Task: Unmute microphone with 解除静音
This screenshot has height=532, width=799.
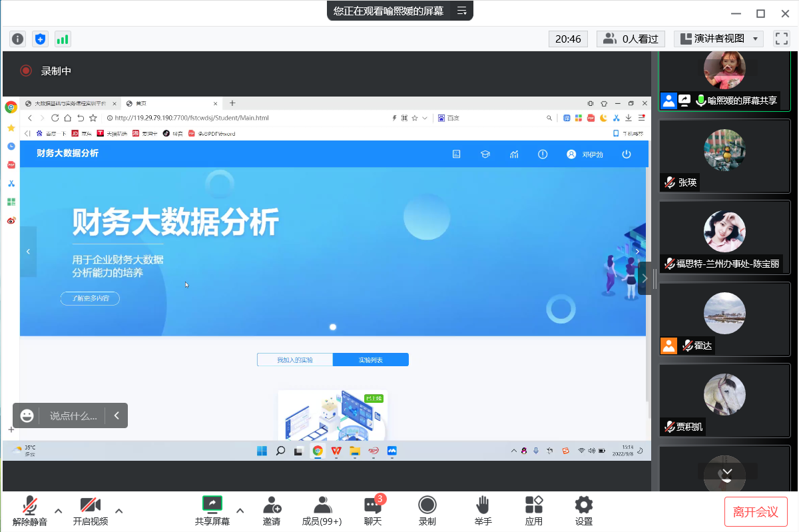Action: (30, 511)
